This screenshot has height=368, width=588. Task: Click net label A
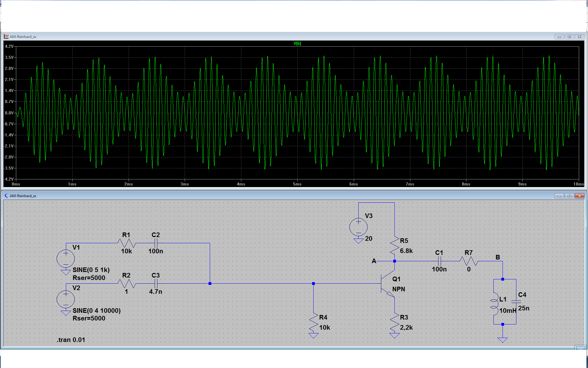coord(374,261)
